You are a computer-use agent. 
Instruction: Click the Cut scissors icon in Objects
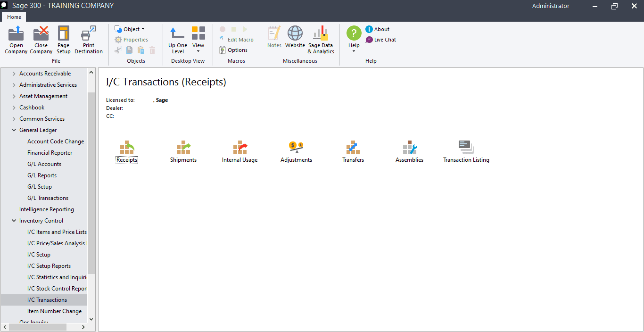pyautogui.click(x=118, y=50)
